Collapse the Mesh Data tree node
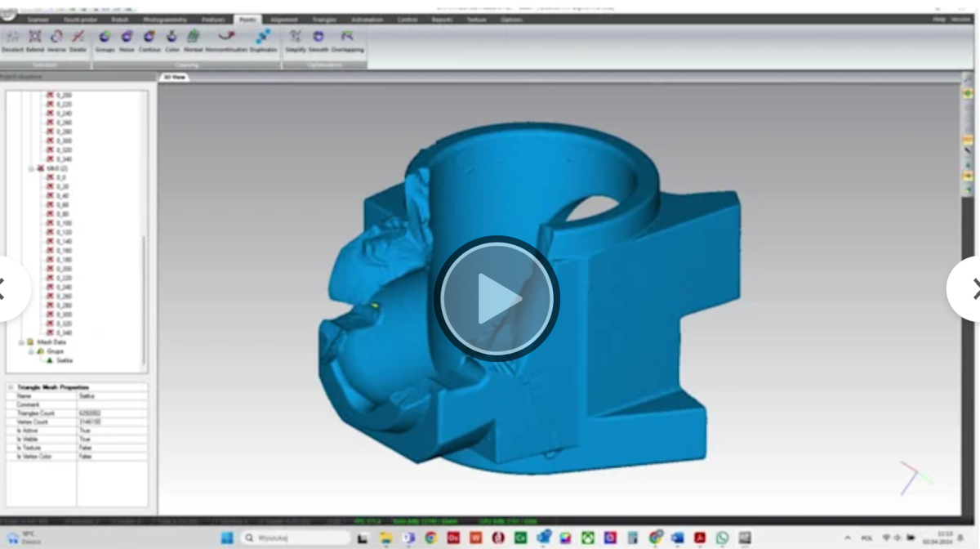The width and height of the screenshot is (980, 549). pos(22,342)
